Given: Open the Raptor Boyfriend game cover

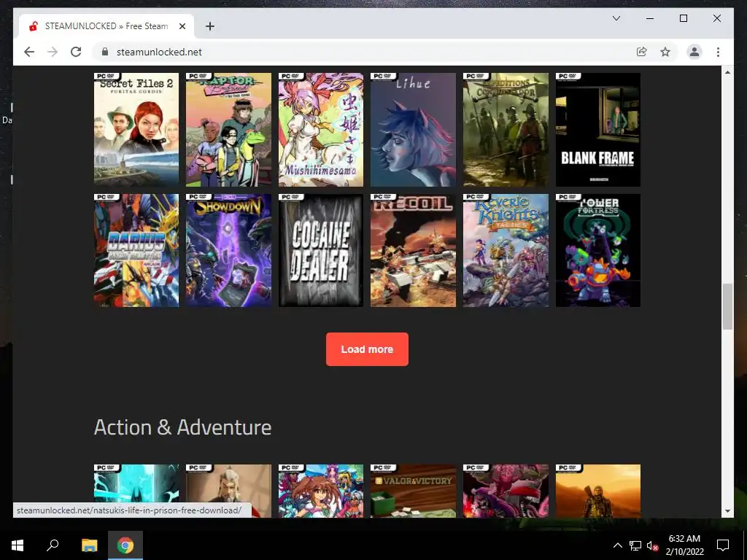Looking at the screenshot, I should pyautogui.click(x=228, y=130).
